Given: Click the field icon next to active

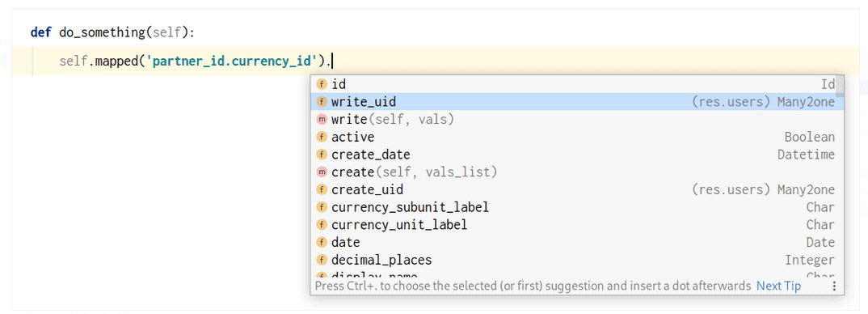Looking at the screenshot, I should 321,137.
